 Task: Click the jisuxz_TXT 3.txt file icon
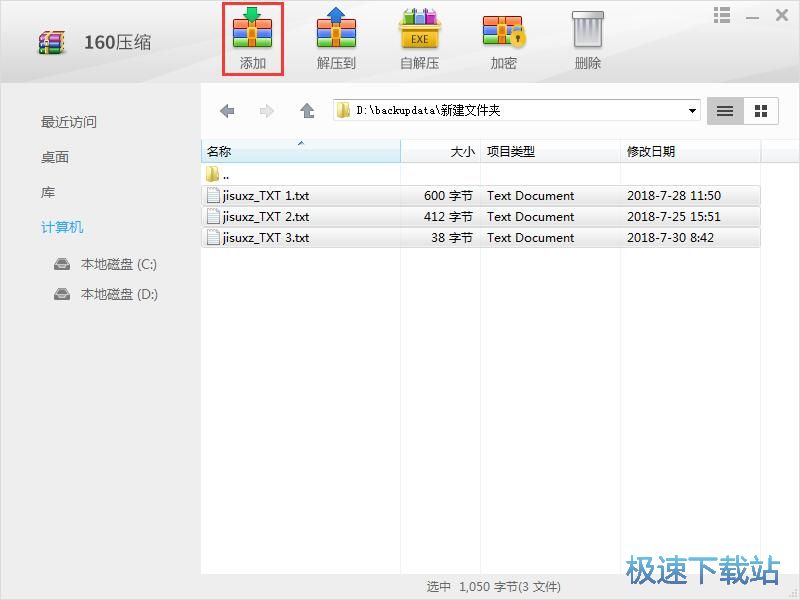tap(213, 238)
